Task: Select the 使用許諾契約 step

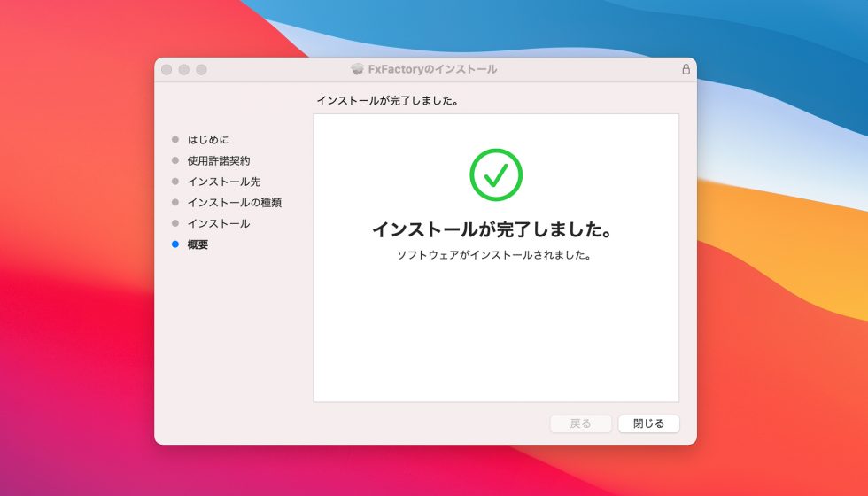Action: (218, 160)
